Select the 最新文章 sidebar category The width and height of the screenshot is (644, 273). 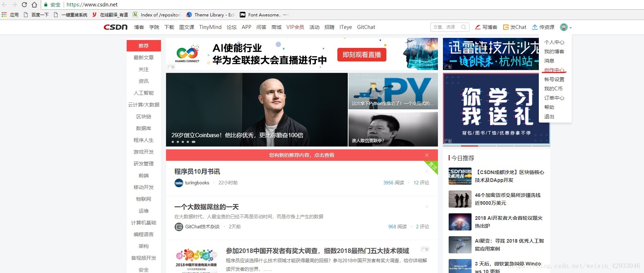[144, 58]
